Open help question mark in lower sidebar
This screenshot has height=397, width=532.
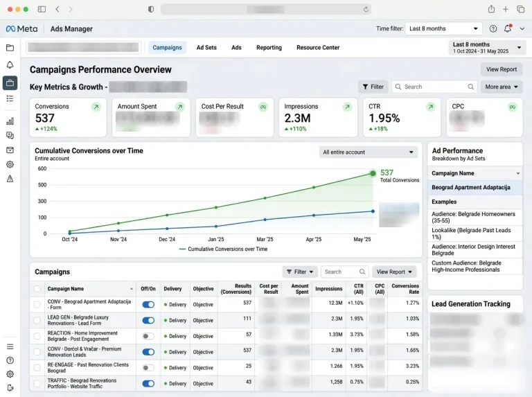click(x=10, y=360)
